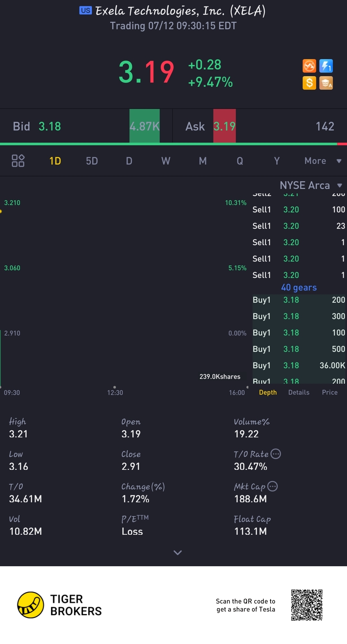Tap the Exela Technologies stock title
The height and width of the screenshot is (644, 347).
[181, 11]
